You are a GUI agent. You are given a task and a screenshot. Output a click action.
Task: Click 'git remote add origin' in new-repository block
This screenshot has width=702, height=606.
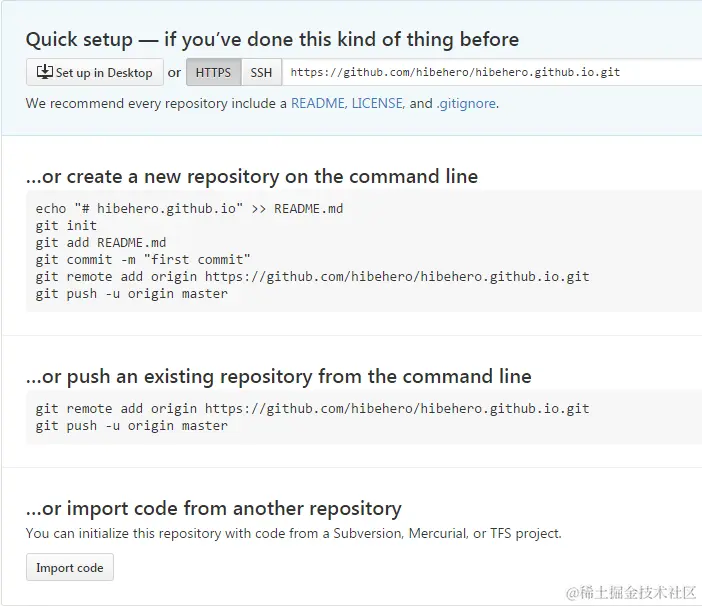[312, 277]
